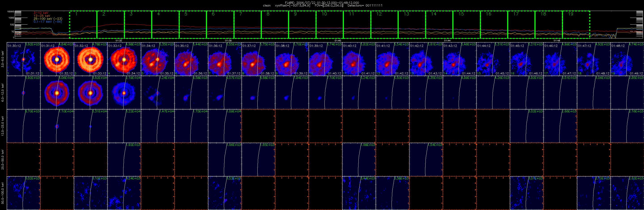This screenshot has height=210, width=644.
Task: Click the yellow '25-100 keV (-23)' legend entry
Action: pyautogui.click(x=48, y=19)
